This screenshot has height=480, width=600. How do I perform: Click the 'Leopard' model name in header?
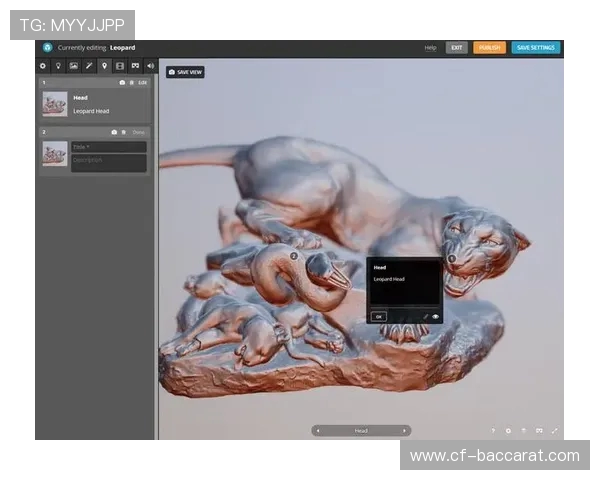coord(122,48)
